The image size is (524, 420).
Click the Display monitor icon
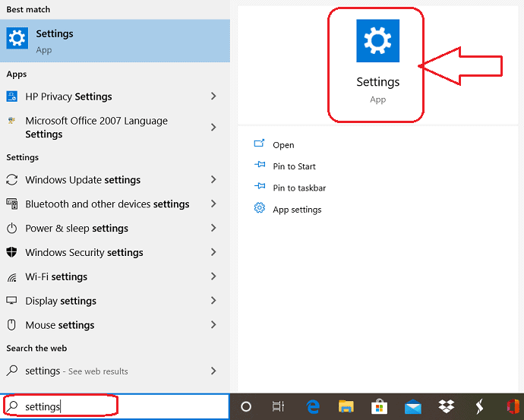pyautogui.click(x=11, y=301)
